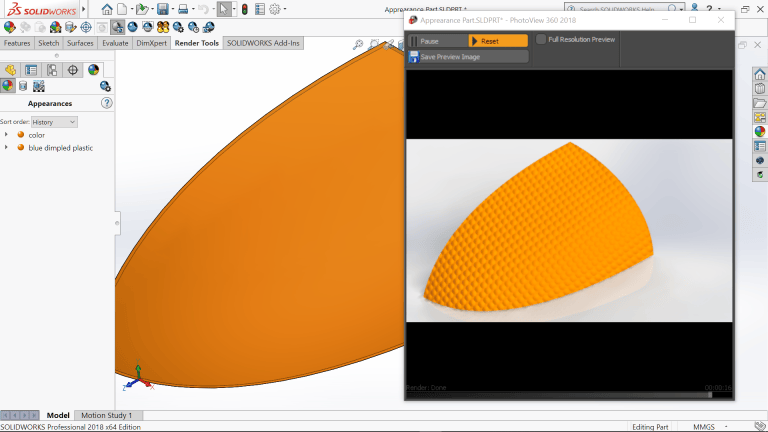Image resolution: width=768 pixels, height=432 pixels.
Task: Click View Decals icon in DisplayManager
Action: [23, 86]
